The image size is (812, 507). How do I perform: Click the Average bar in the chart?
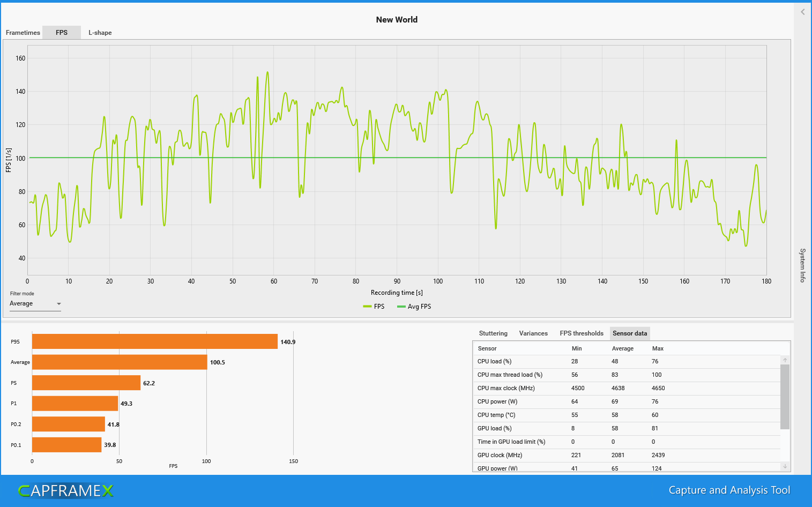(x=120, y=362)
